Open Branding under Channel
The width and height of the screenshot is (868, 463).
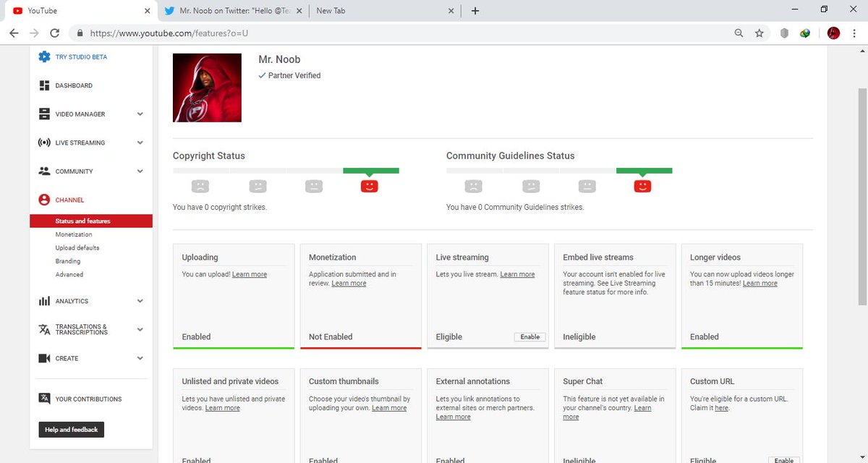(x=68, y=261)
